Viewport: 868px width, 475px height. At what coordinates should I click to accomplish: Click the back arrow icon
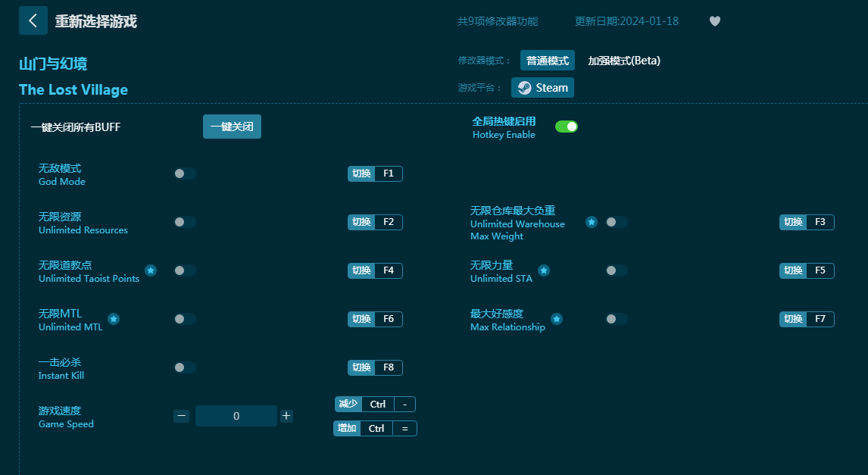[x=33, y=20]
